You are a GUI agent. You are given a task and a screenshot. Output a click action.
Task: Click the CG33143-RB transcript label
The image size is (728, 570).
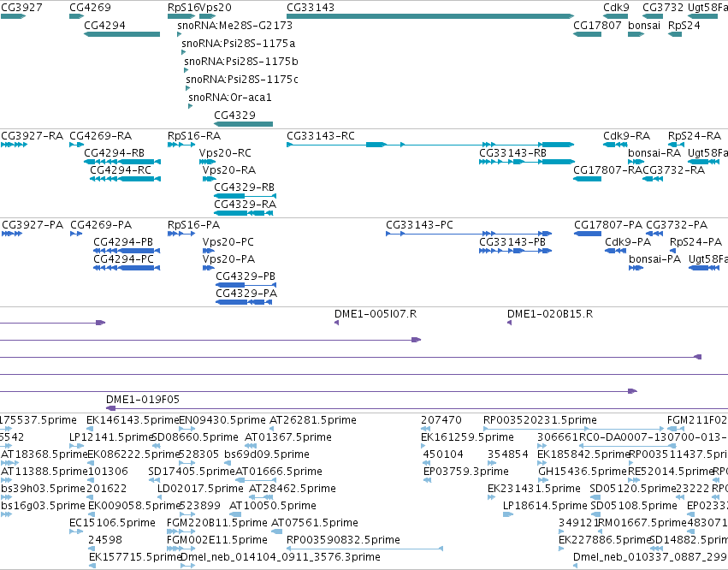pos(512,153)
